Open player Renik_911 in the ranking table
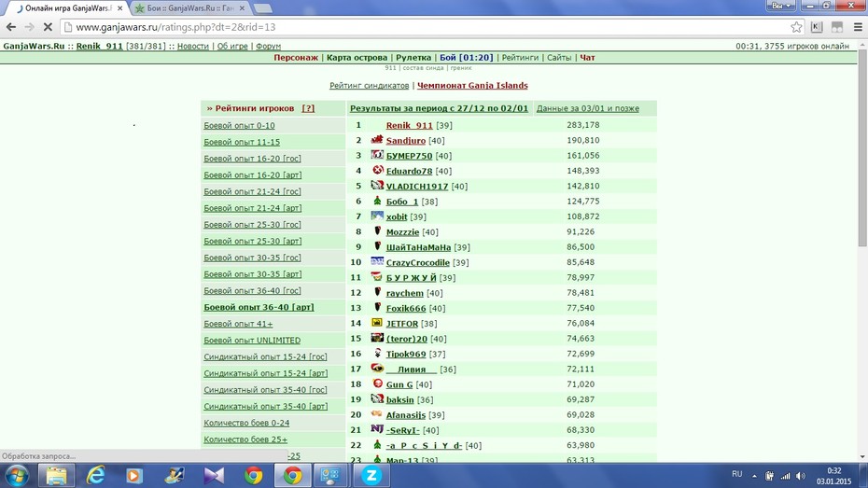Screen dimensions: 868x488 click(409, 126)
